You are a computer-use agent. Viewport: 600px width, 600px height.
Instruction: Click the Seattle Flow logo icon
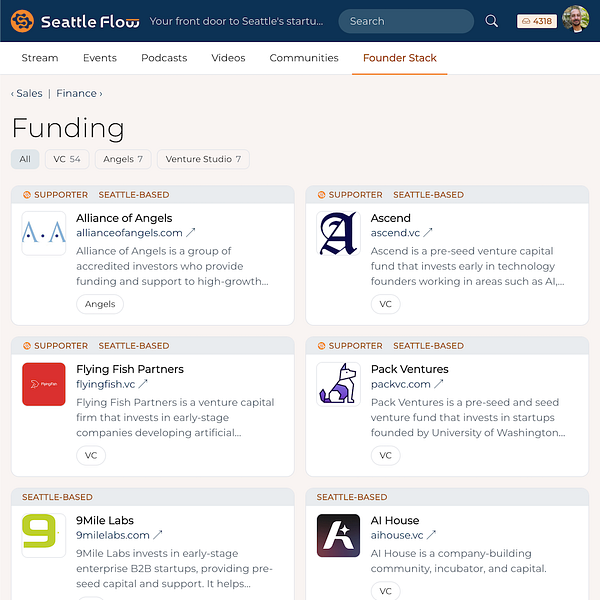click(22, 21)
